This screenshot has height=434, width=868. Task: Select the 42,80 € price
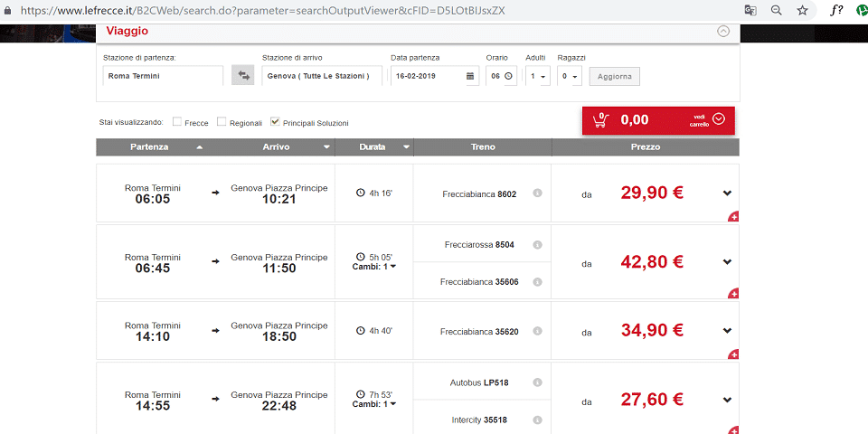click(652, 261)
